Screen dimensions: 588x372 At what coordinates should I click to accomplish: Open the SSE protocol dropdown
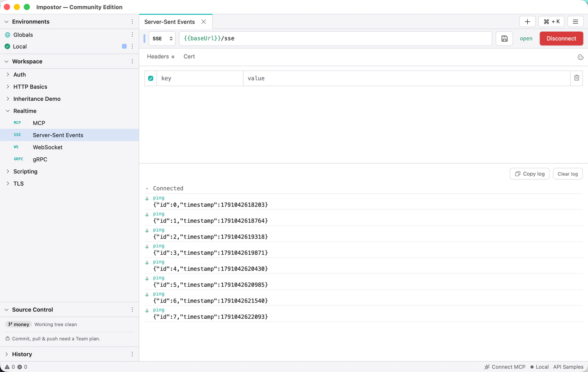click(162, 39)
